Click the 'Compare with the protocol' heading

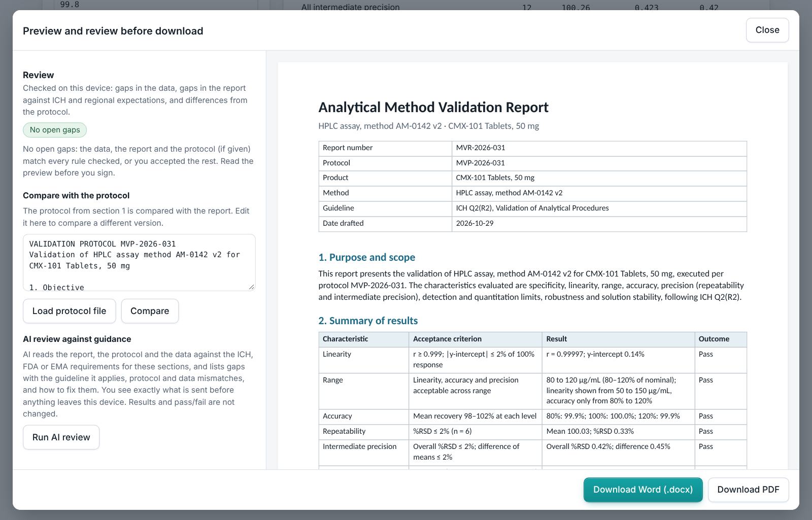[76, 195]
